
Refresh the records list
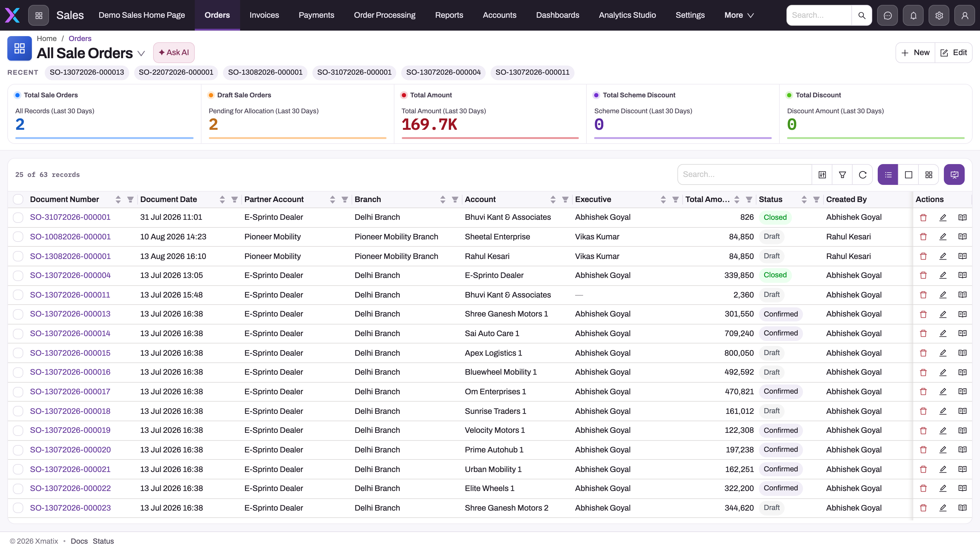(862, 174)
